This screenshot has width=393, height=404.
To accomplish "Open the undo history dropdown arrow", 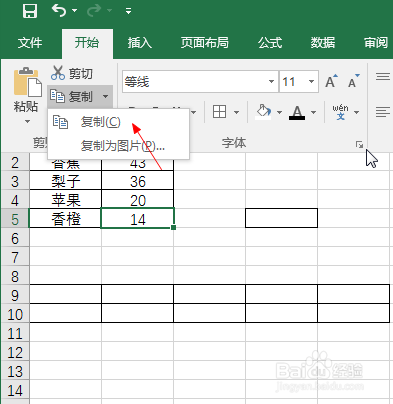I will pyautogui.click(x=75, y=11).
